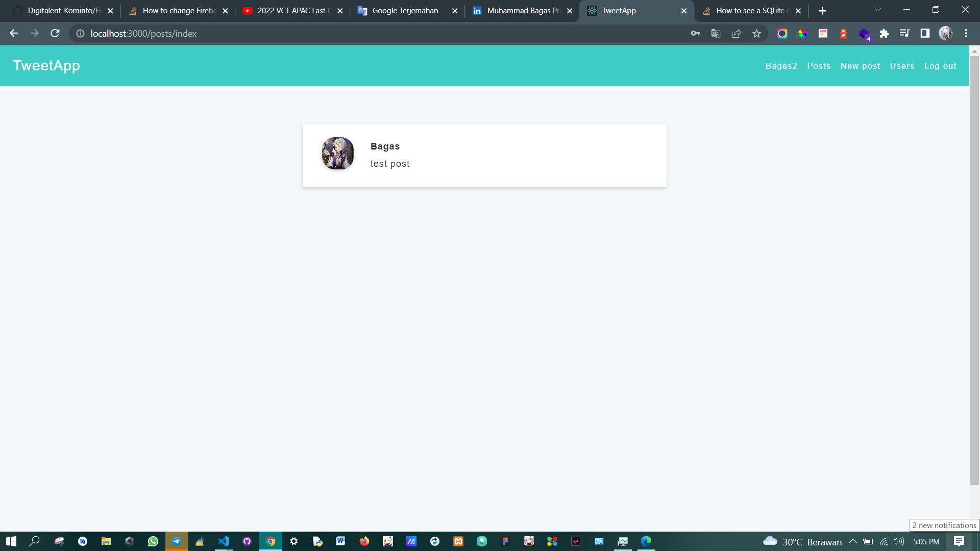
Task: Click Bagas's avatar thumbnail on post
Action: [337, 153]
